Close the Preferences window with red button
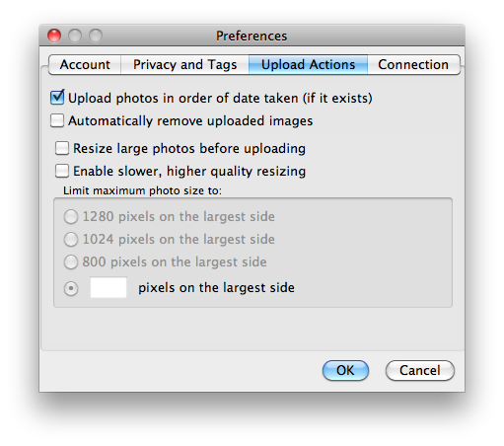 pos(54,36)
